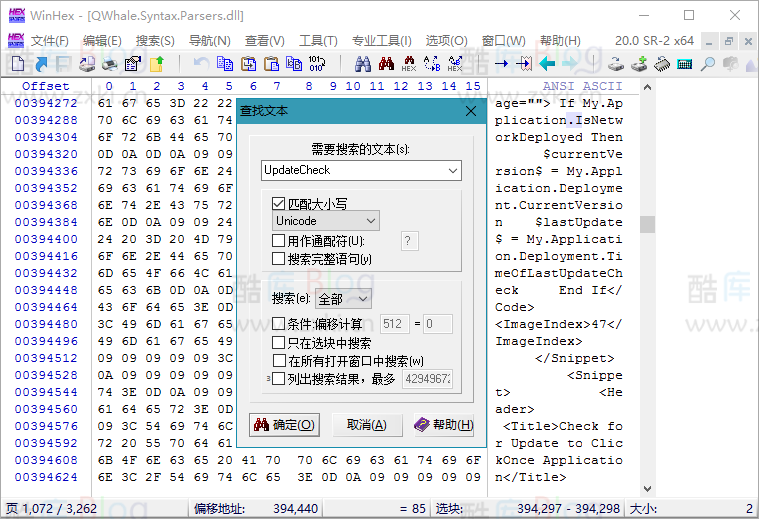The width and height of the screenshot is (759, 519).
Task: Open the 工具(T) menu
Action: tap(318, 41)
